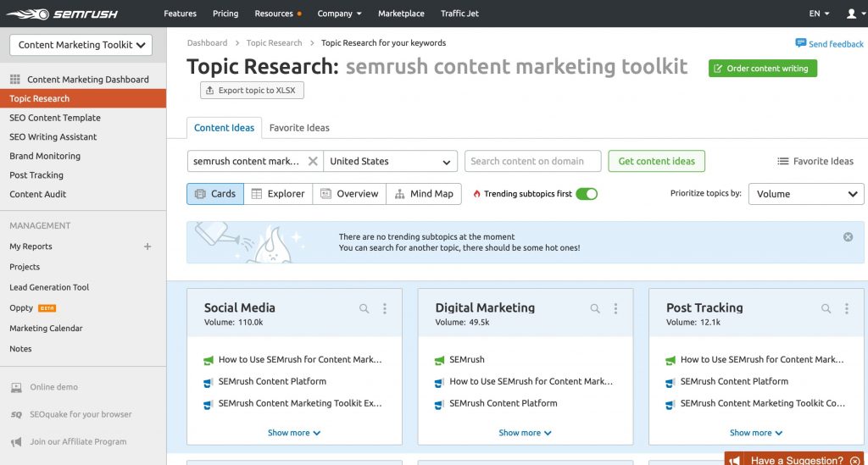Open the EN language dropdown
The width and height of the screenshot is (868, 465).
[x=819, y=14]
